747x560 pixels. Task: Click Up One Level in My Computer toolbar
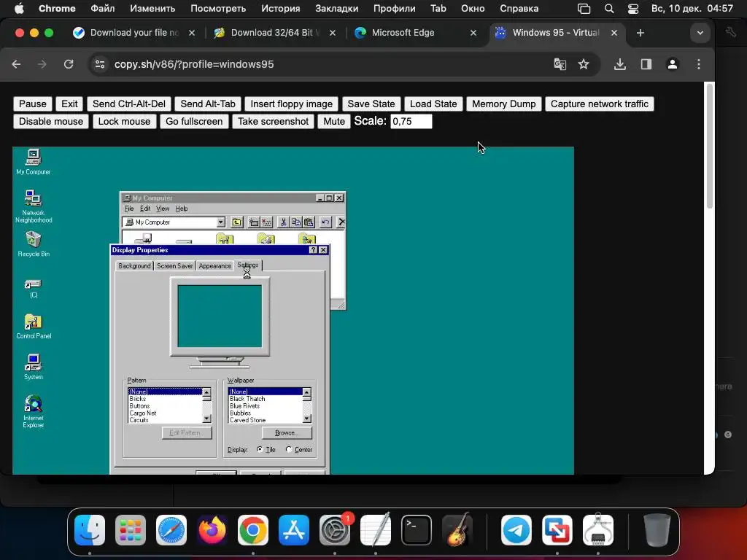(x=237, y=222)
